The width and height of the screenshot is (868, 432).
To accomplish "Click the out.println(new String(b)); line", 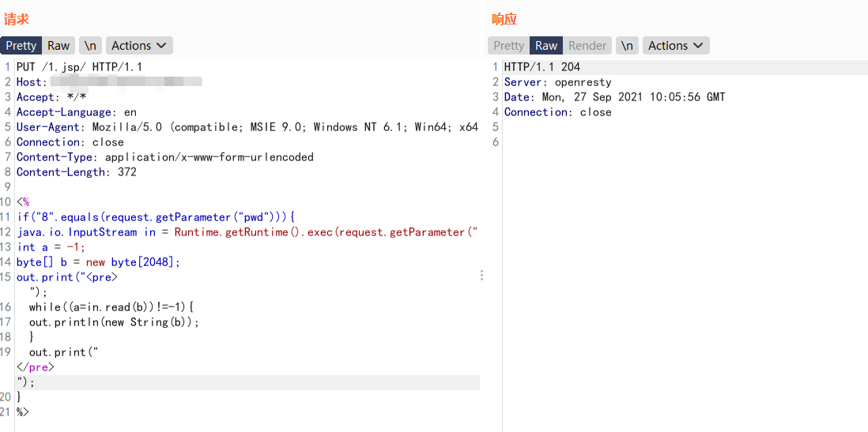I will point(114,322).
